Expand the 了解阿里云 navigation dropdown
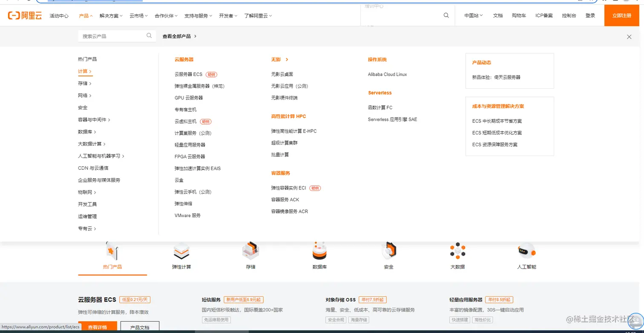The image size is (644, 333). (x=258, y=16)
